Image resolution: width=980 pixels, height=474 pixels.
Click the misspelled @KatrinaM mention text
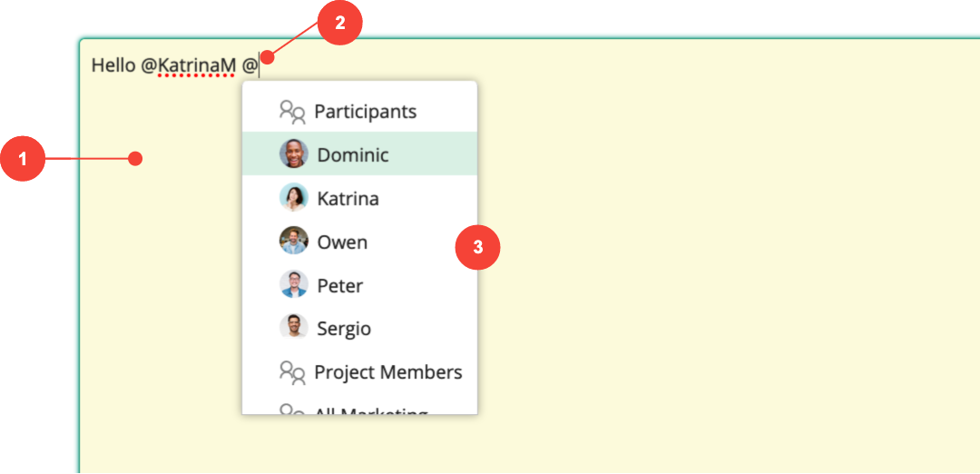click(x=189, y=65)
